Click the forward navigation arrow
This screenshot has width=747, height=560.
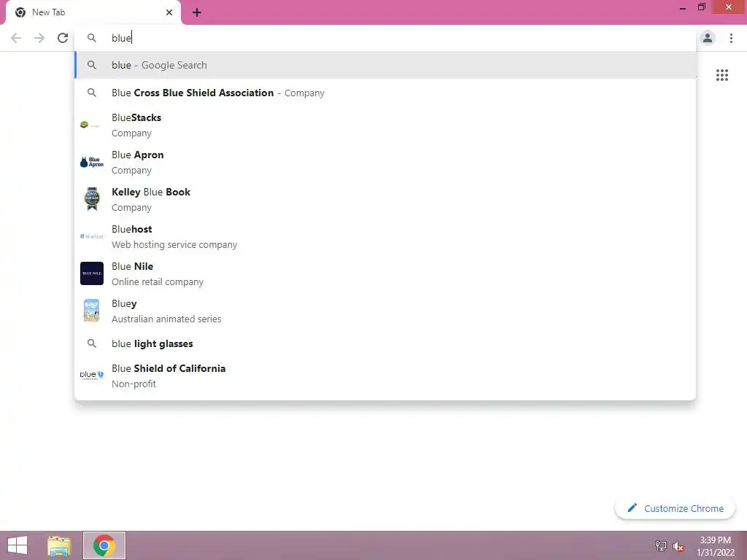(39, 38)
